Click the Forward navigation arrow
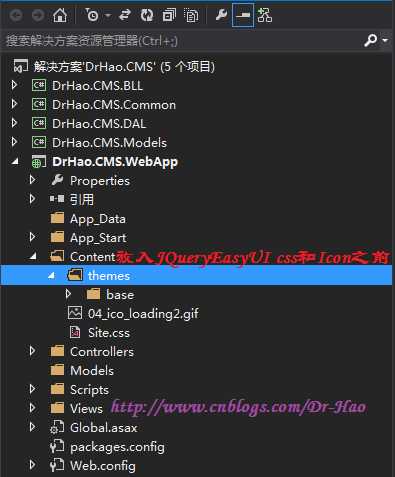 38,15
